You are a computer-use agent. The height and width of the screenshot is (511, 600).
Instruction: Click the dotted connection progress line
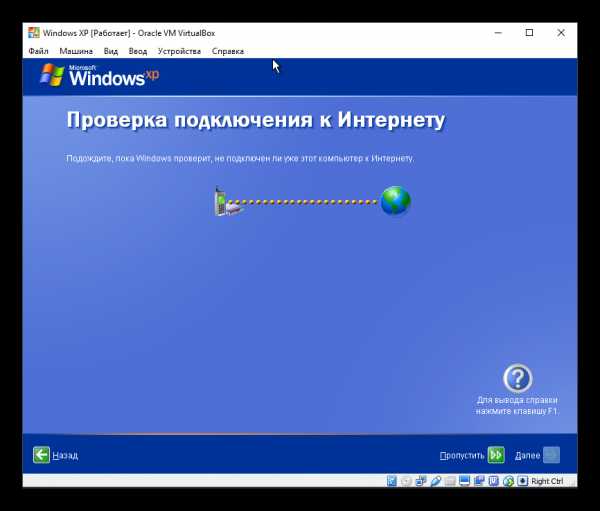tap(304, 202)
